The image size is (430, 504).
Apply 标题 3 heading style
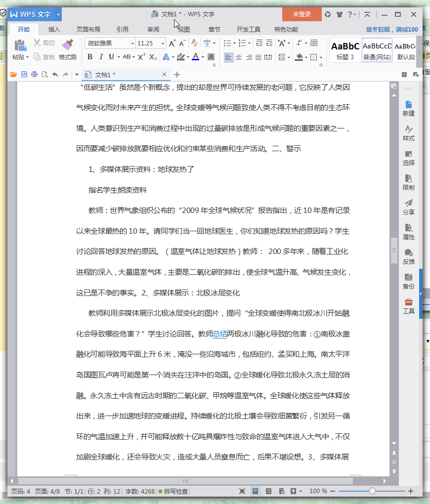coord(345,50)
